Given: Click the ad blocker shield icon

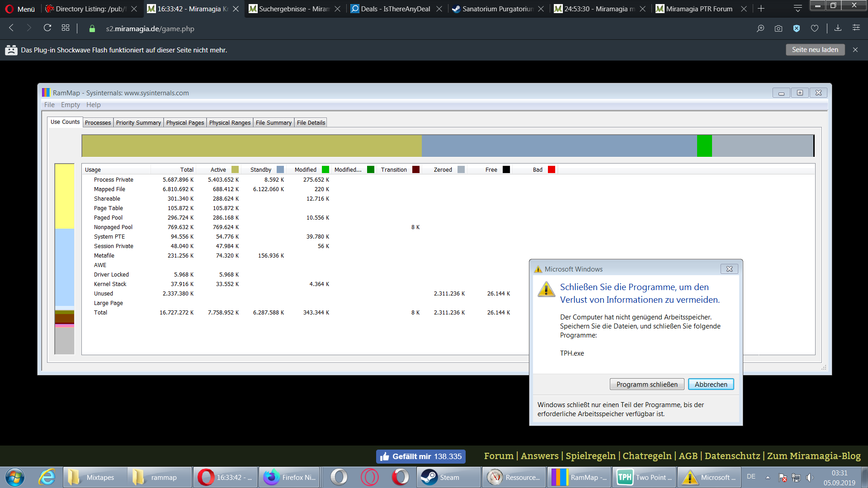Looking at the screenshot, I should (x=797, y=28).
